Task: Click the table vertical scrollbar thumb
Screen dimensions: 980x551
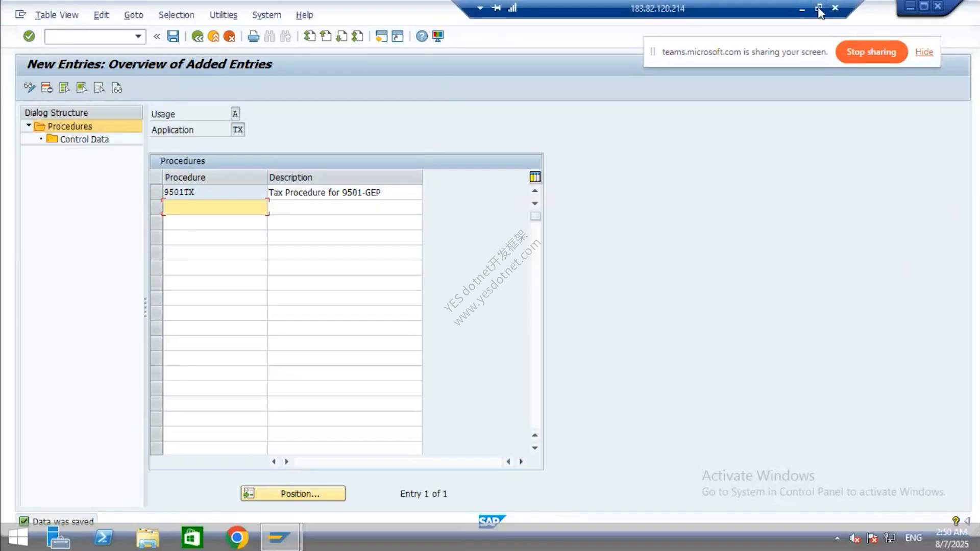Action: click(535, 216)
